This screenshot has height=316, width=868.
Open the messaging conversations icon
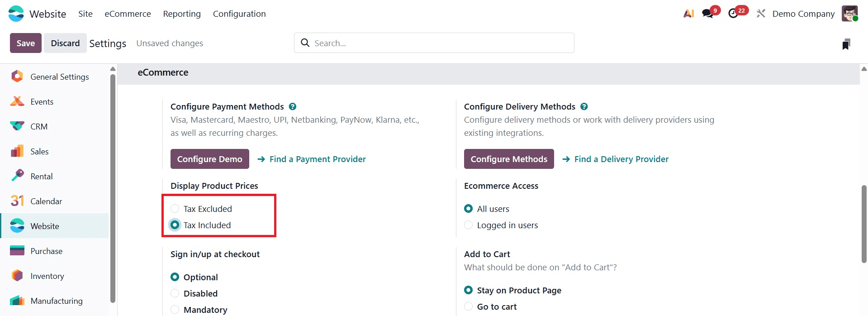click(x=707, y=14)
